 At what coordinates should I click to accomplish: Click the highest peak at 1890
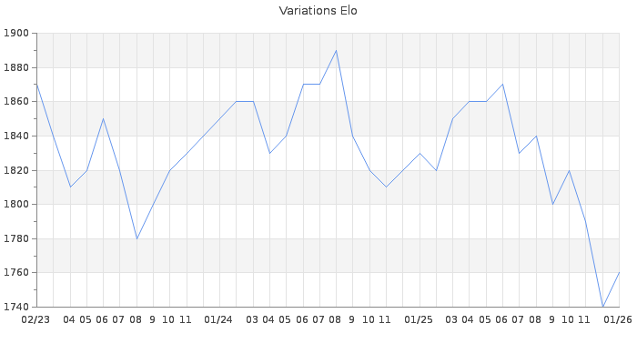click(x=336, y=50)
